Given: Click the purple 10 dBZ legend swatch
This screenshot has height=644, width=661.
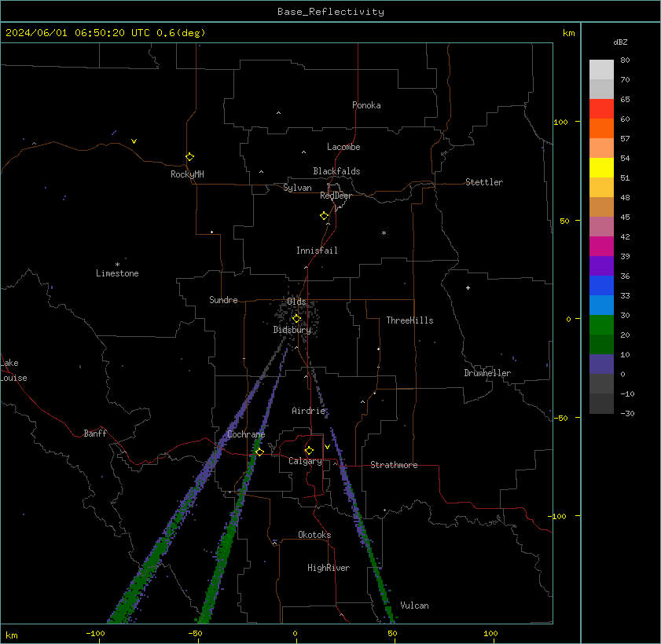Looking at the screenshot, I should coord(601,364).
